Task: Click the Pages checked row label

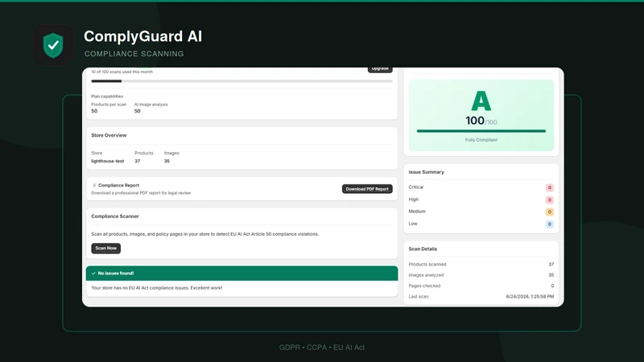Action: click(424, 286)
